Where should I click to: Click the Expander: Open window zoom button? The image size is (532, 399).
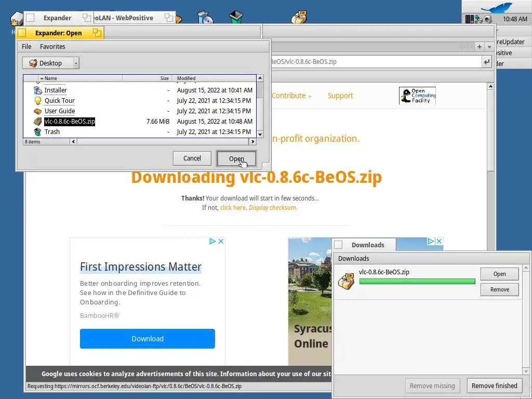pos(97,33)
